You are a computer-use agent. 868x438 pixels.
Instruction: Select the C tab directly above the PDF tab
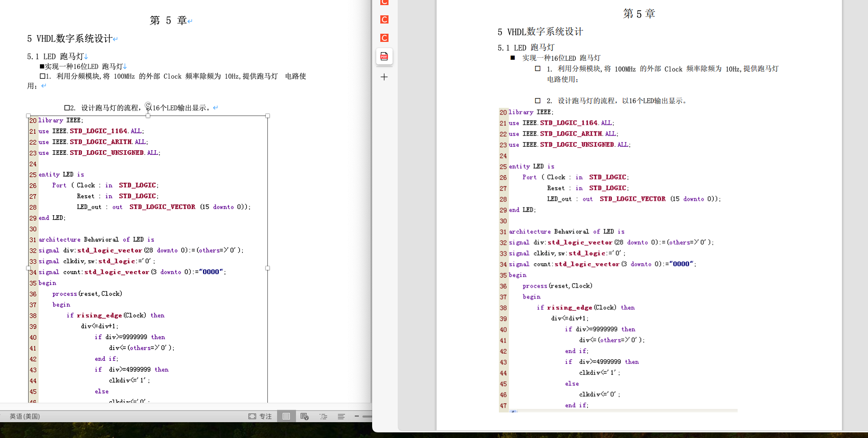pos(384,38)
